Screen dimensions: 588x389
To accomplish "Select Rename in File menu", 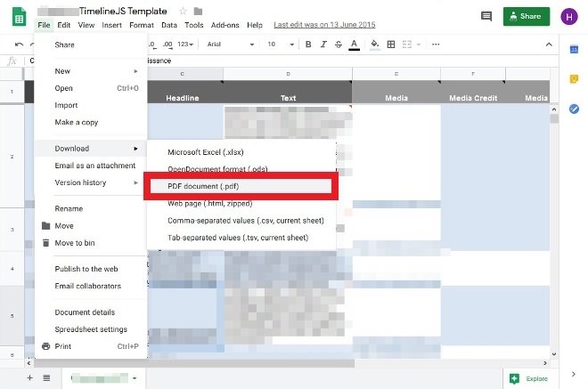I will click(90, 208).
